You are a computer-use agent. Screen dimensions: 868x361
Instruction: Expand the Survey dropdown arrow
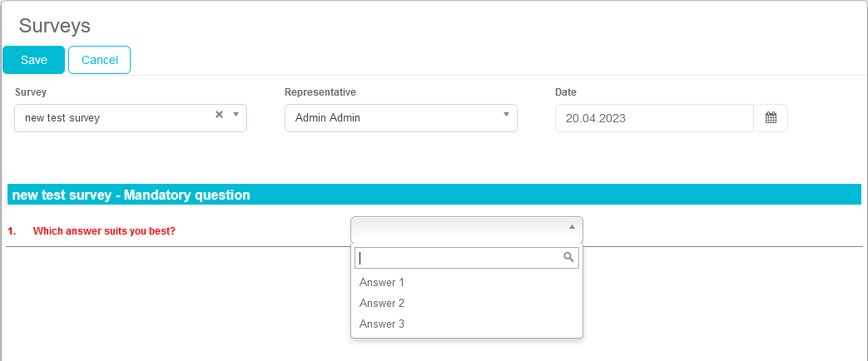coord(236,115)
